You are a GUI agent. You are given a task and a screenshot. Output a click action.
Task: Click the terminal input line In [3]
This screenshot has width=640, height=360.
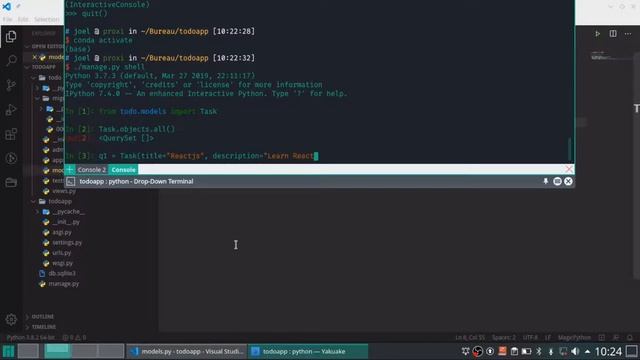(x=192, y=156)
